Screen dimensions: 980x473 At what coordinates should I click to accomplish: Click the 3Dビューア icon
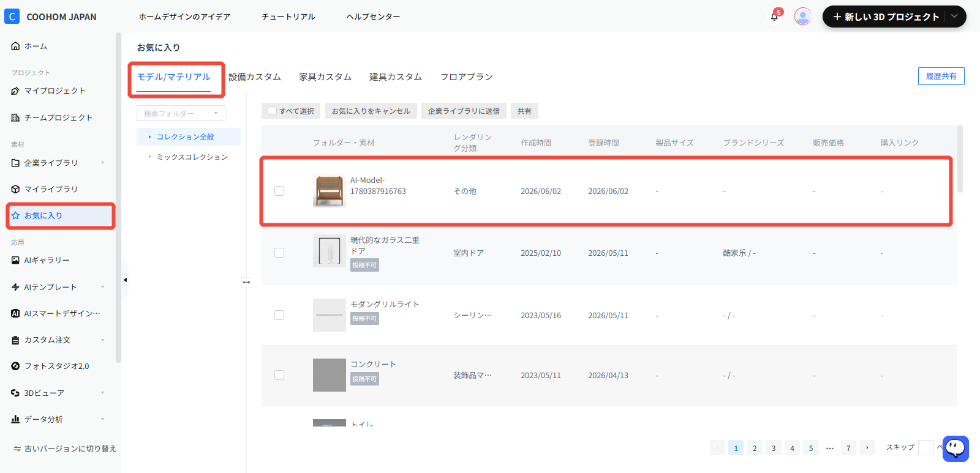tap(15, 393)
